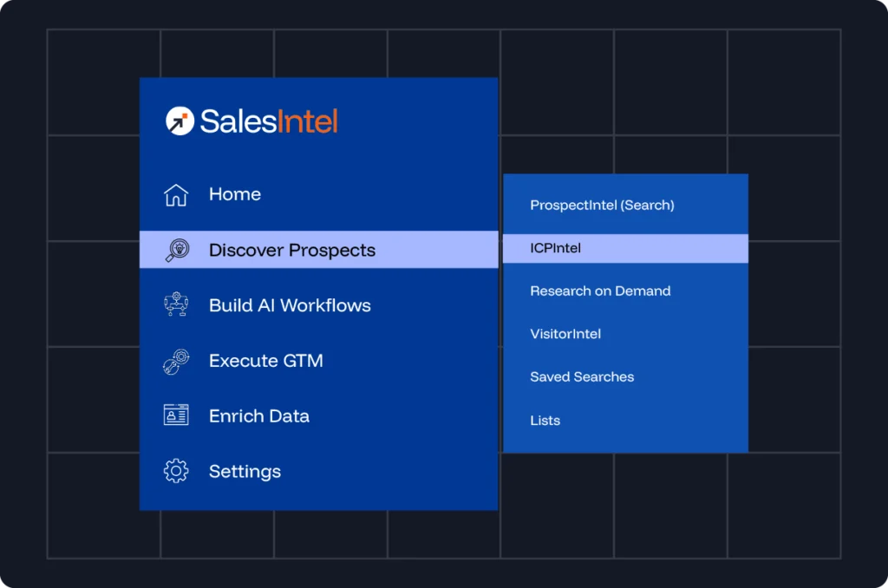
Task: Select ICPIntel in the submenu
Action: (x=625, y=248)
